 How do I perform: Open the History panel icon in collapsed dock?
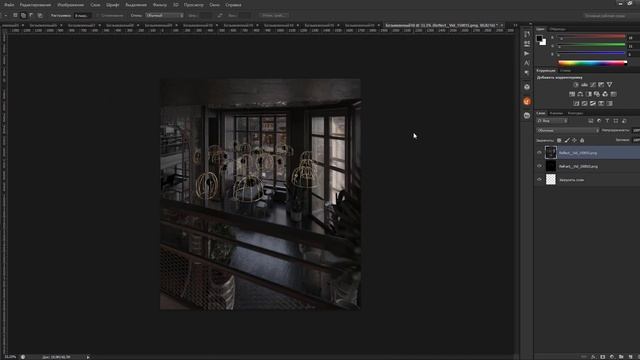[x=527, y=34]
